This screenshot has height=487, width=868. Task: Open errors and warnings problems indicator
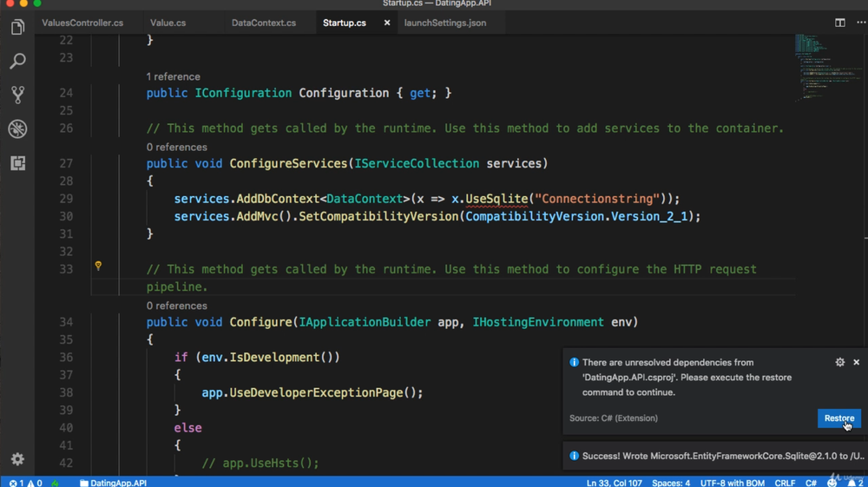point(26,483)
